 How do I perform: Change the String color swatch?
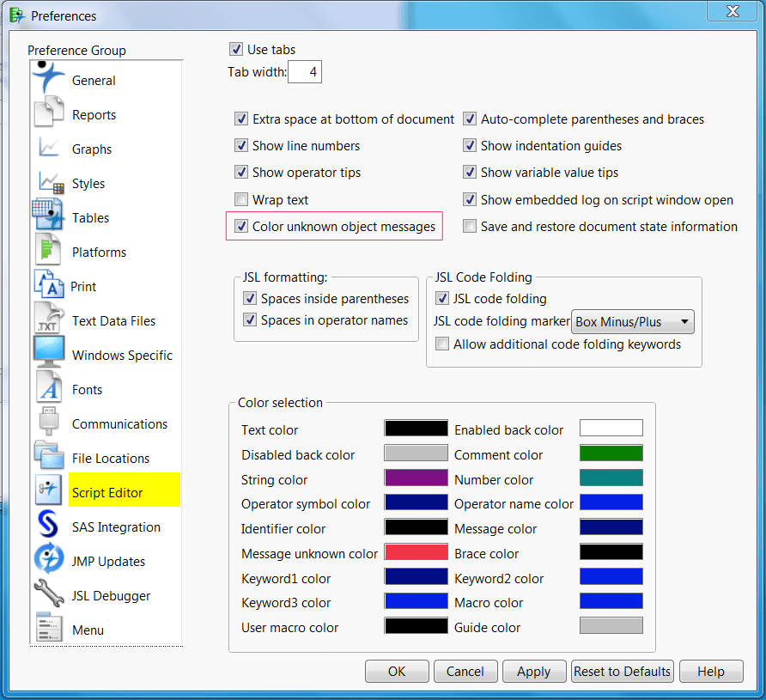click(416, 479)
